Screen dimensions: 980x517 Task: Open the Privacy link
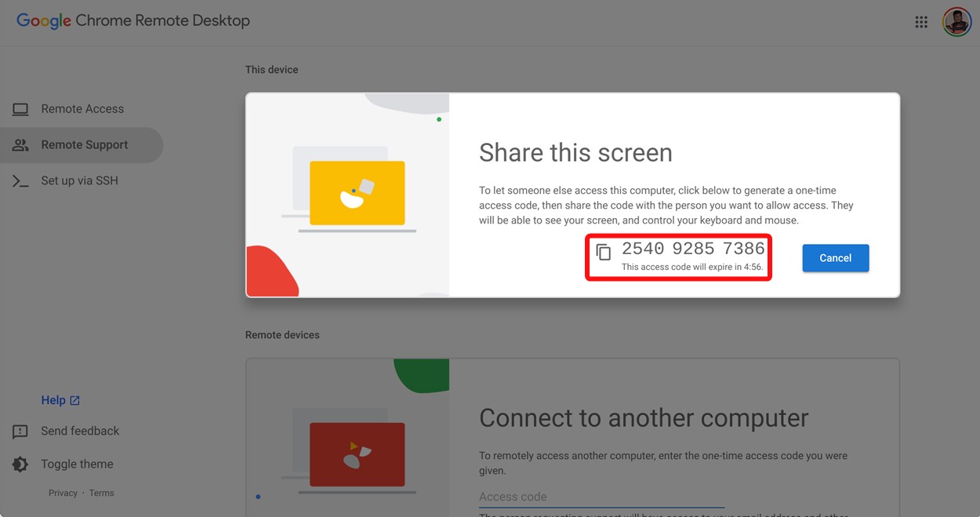[63, 492]
